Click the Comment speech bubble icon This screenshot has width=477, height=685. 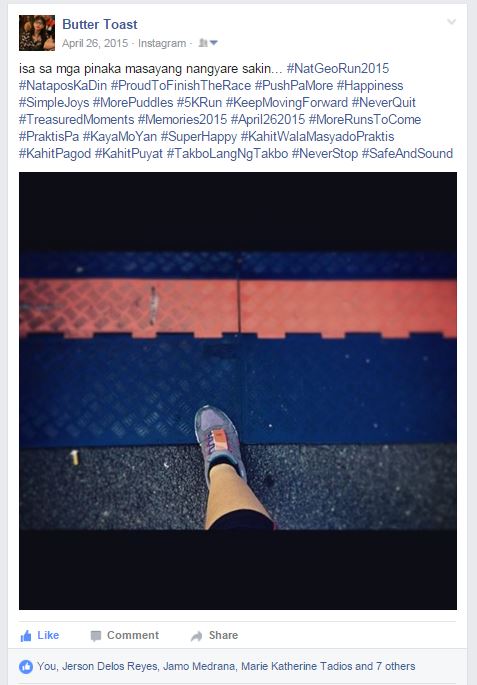(x=96, y=636)
